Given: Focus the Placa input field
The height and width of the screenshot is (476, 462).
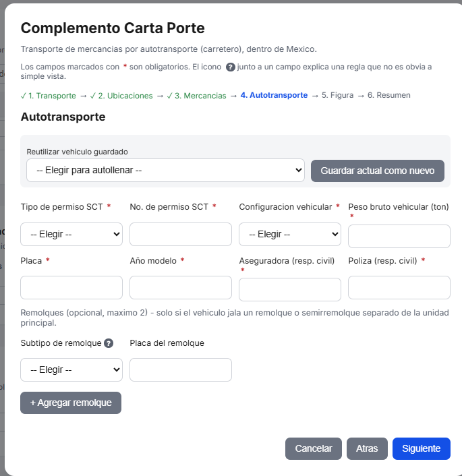Looking at the screenshot, I should (x=71, y=287).
